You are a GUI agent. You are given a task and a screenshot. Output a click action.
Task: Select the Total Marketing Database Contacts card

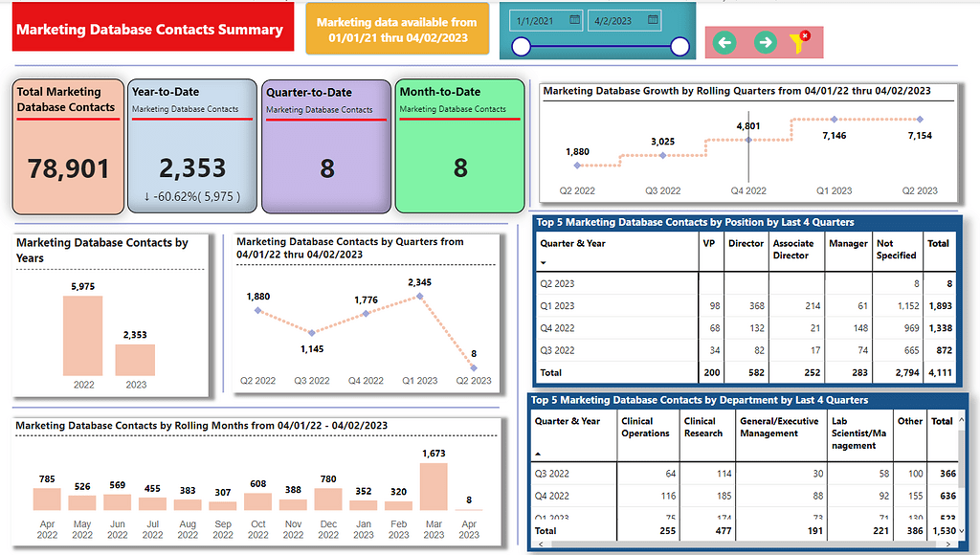[x=67, y=145]
